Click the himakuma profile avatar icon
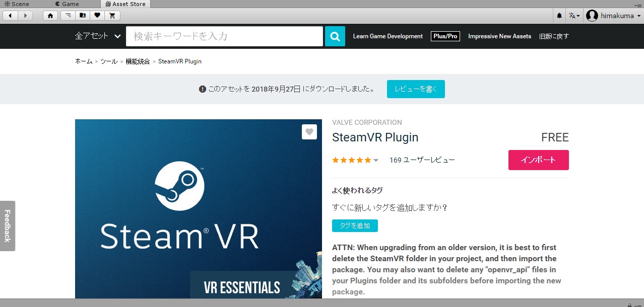Screen dimensions: 644x307 [x=592, y=16]
